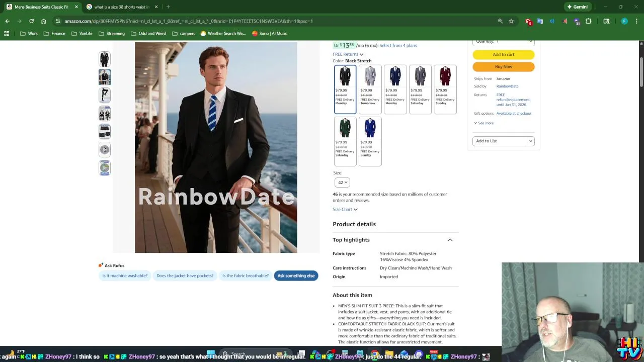Open the VanLife bookmarks folder
This screenshot has height=362, width=644.
pyautogui.click(x=82, y=34)
